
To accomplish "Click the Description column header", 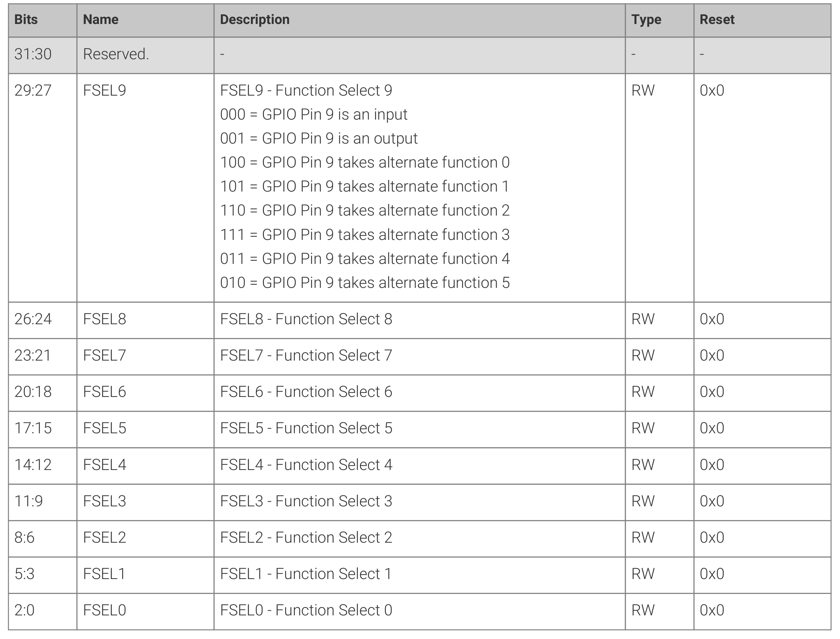I will coord(255,20).
